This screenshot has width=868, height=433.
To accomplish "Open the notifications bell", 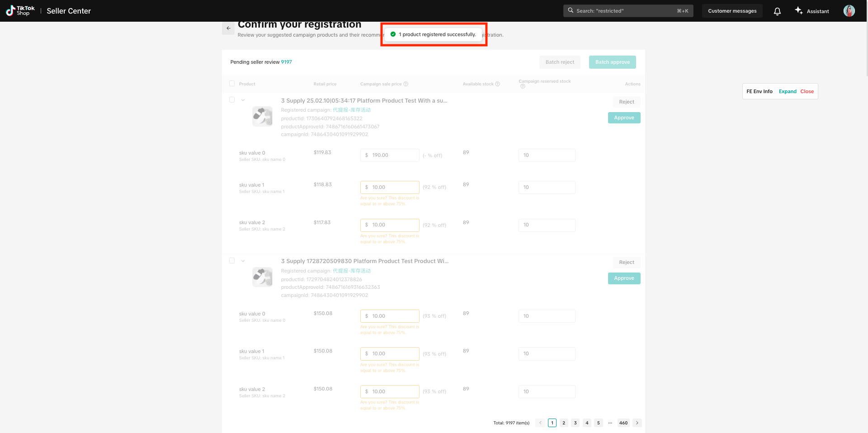I will (x=777, y=11).
